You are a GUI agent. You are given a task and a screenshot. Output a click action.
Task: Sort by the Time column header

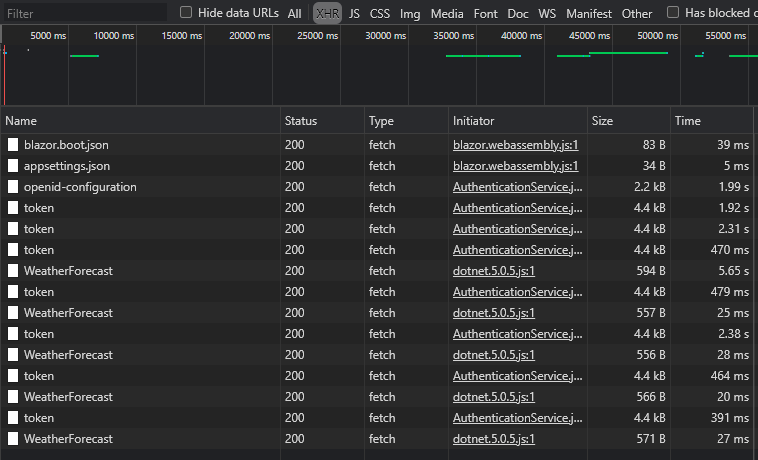(x=712, y=121)
